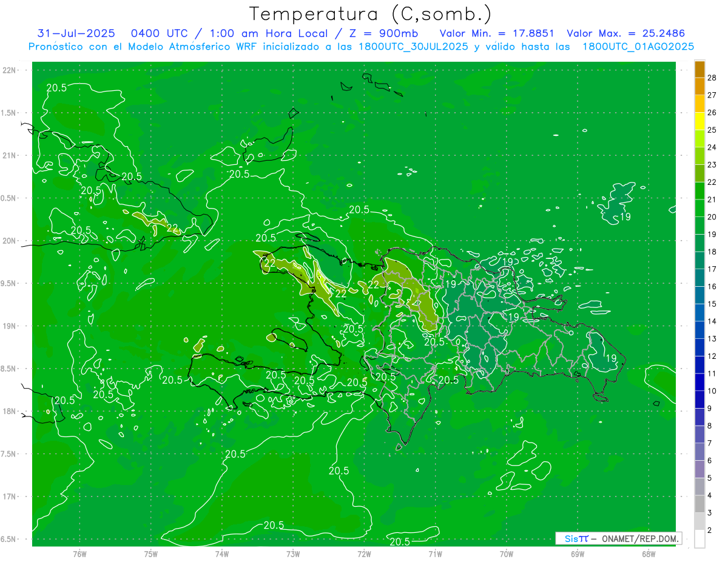
Task: Click the '20.5' contour label in top-left corner
Action: coord(56,87)
